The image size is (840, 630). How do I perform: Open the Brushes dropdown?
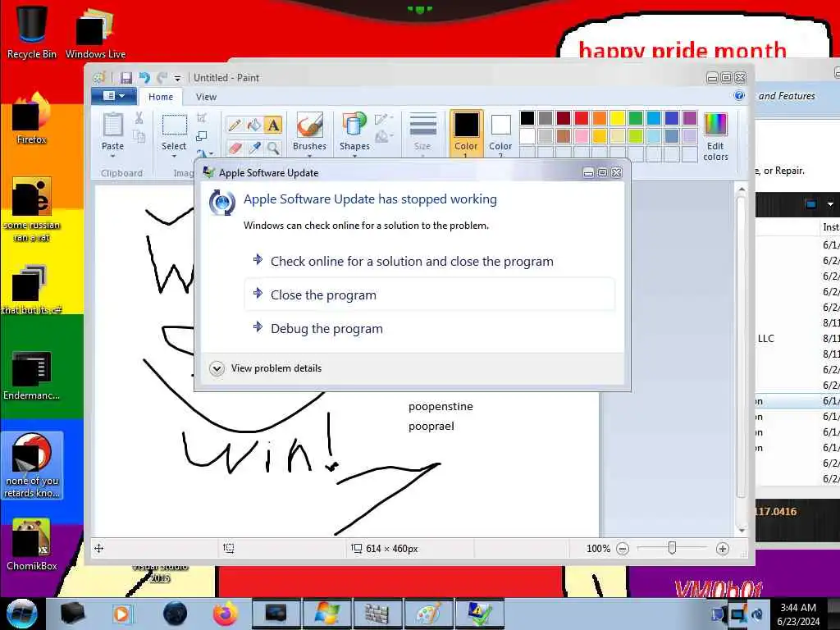click(309, 156)
